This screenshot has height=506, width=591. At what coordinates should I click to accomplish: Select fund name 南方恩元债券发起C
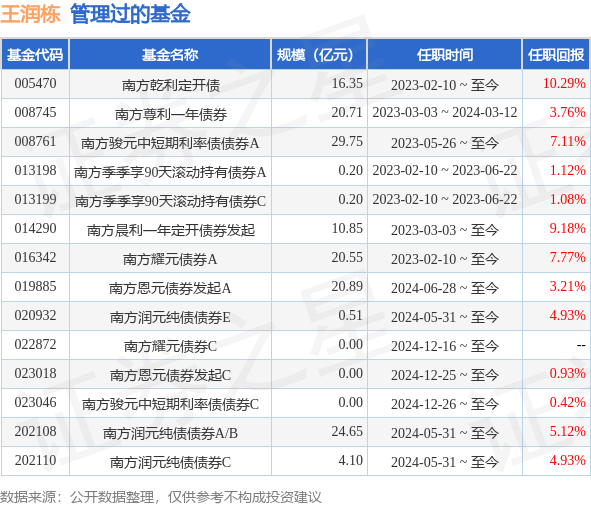170,376
